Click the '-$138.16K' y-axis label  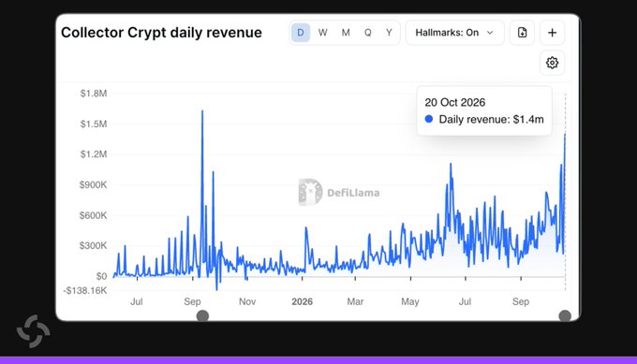click(85, 291)
